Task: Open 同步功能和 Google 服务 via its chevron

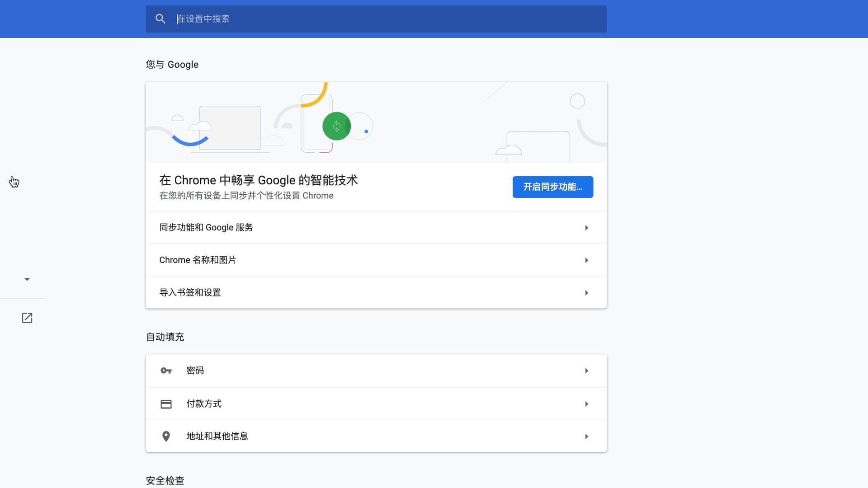Action: 586,227
